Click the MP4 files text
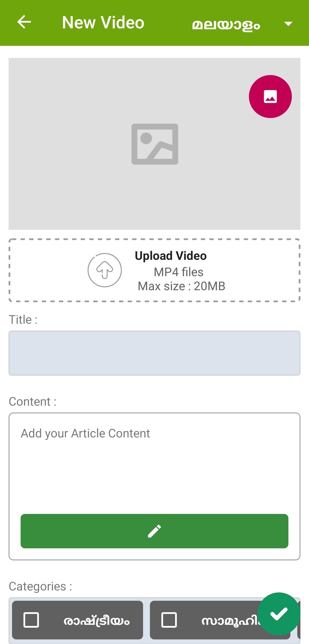Viewport: 309px width, 644px height. click(179, 272)
